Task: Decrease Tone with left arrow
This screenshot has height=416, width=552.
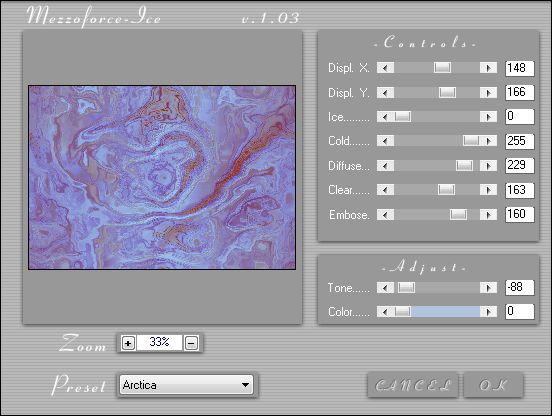Action: (385, 288)
